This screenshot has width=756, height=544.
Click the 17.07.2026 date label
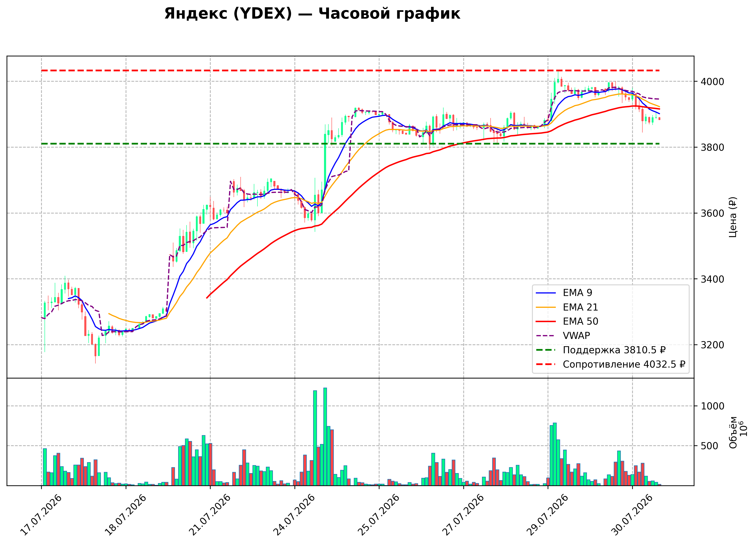pyautogui.click(x=41, y=515)
